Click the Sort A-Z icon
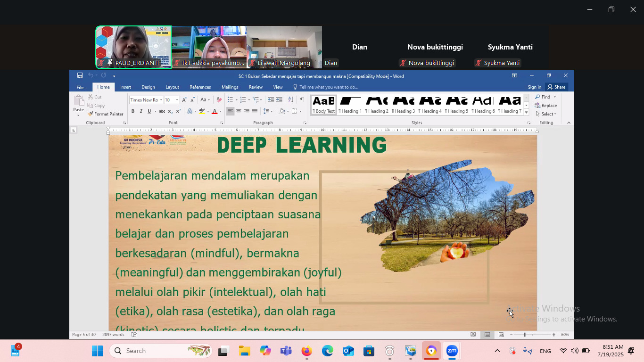Viewport: 644px width, 362px height. [290, 99]
